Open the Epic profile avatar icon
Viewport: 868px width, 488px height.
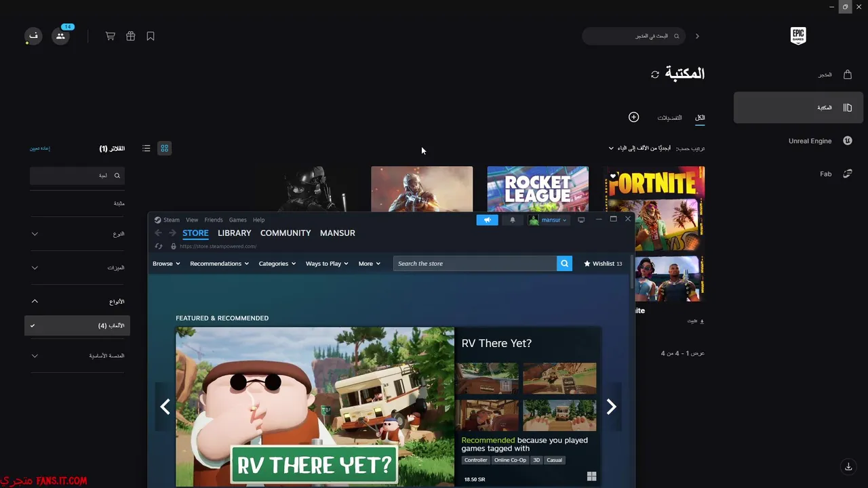click(x=33, y=36)
